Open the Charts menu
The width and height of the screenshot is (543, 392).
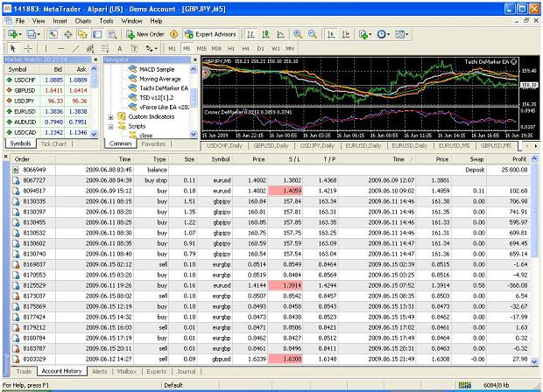(x=83, y=21)
